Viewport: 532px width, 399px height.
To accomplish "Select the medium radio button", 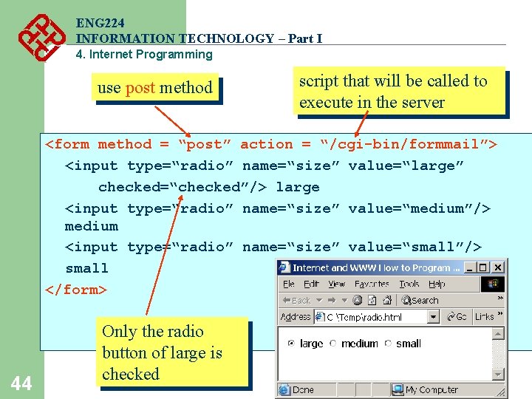I will [x=332, y=344].
